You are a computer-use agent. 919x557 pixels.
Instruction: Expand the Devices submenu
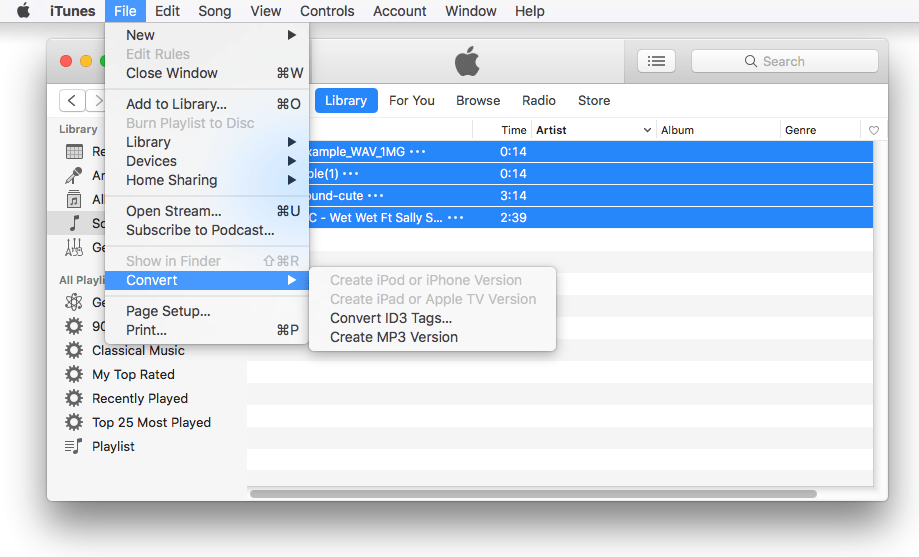tap(291, 161)
